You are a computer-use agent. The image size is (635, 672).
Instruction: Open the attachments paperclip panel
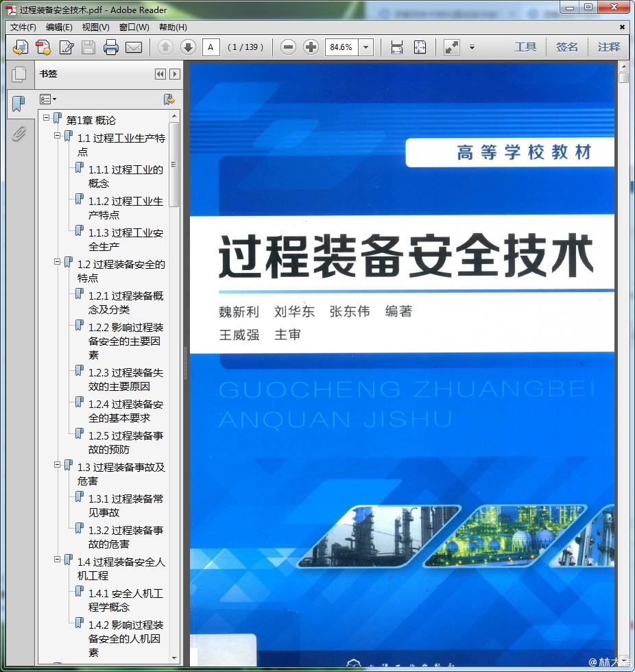pyautogui.click(x=19, y=134)
